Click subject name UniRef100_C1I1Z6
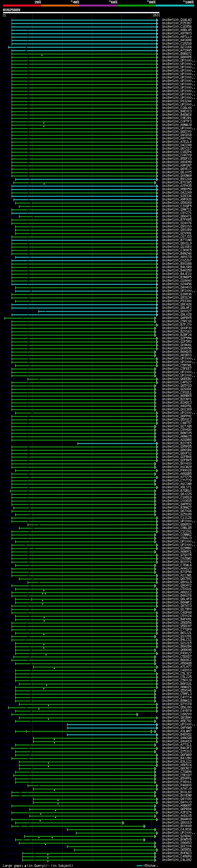Image resolution: width=197 pixels, height=868 pixels. pyautogui.click(x=177, y=518)
